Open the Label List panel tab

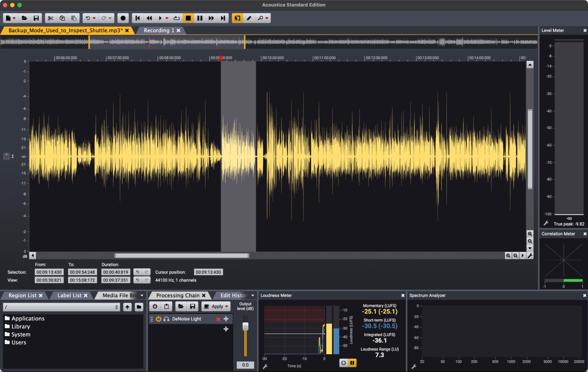[69, 295]
